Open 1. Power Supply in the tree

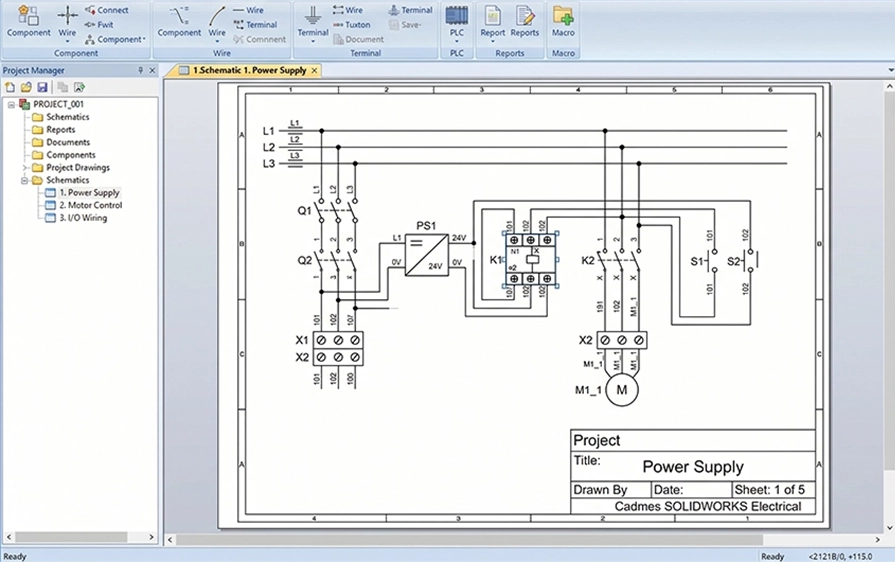coord(90,193)
